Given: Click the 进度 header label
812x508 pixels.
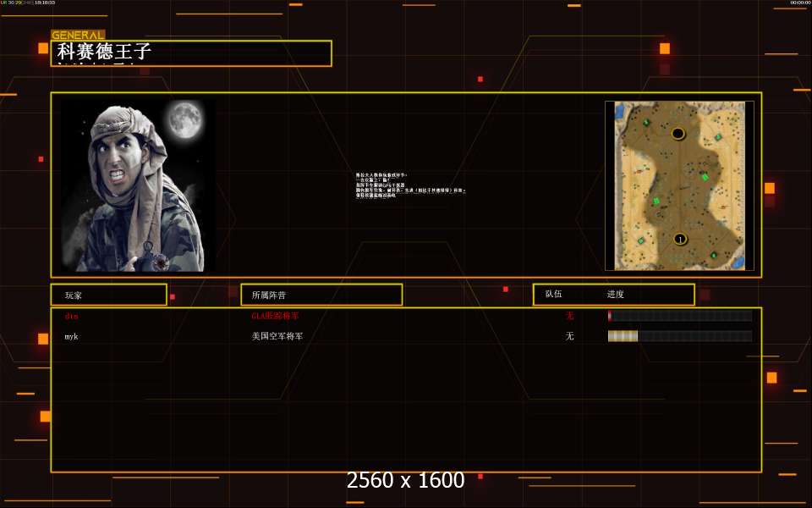Looking at the screenshot, I should (x=615, y=295).
